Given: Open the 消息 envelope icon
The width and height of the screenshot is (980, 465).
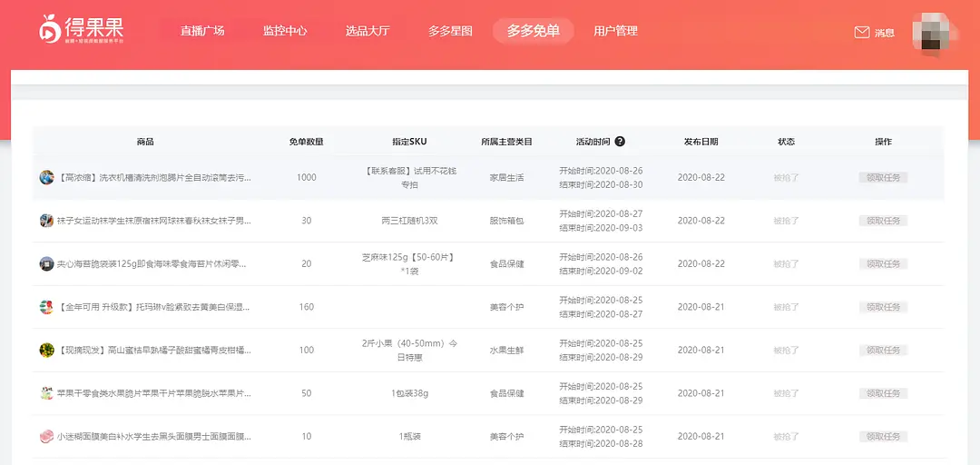Looking at the screenshot, I should tap(862, 33).
